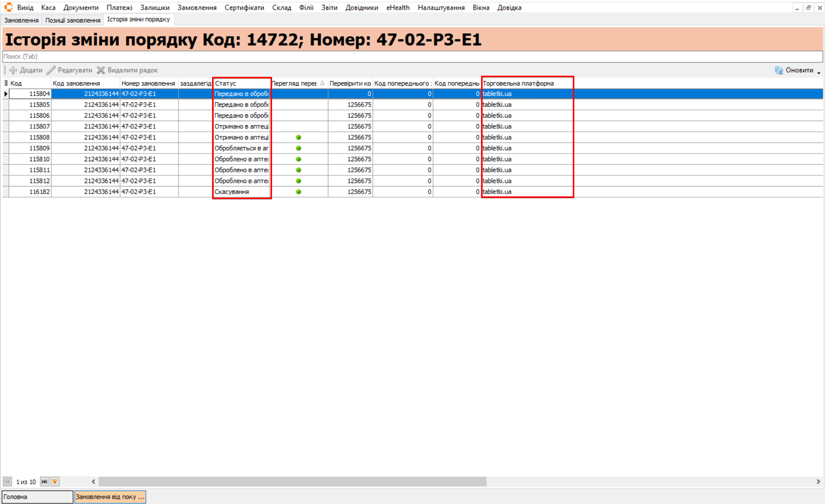Click the Додати plus icon

[13, 70]
